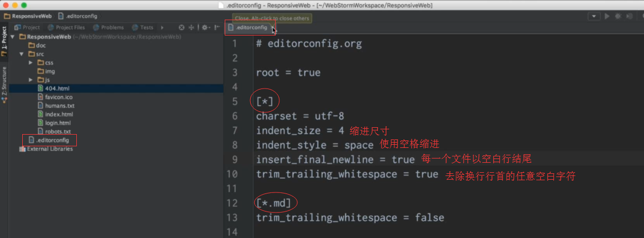Expand the css folder
Image resolution: width=644 pixels, height=238 pixels.
(x=31, y=63)
